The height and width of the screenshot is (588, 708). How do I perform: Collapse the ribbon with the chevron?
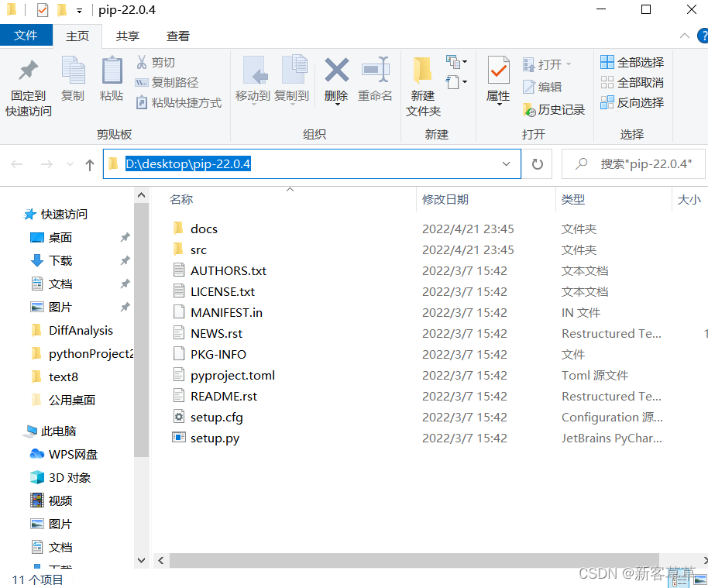pyautogui.click(x=685, y=36)
